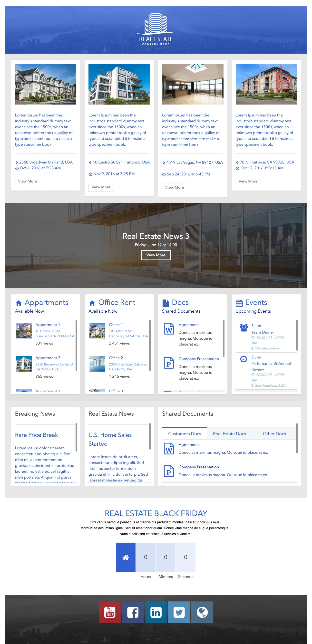
Task: Open the townhouses listing photo
Action: [x=46, y=84]
